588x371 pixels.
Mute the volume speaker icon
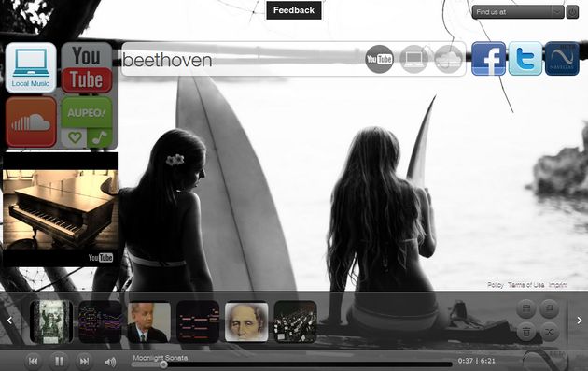[x=110, y=362]
